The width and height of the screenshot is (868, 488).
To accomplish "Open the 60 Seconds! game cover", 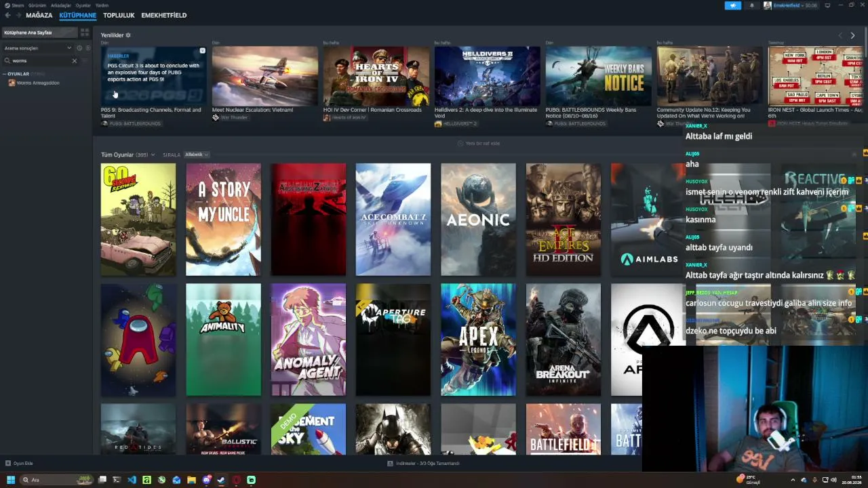I will [138, 220].
